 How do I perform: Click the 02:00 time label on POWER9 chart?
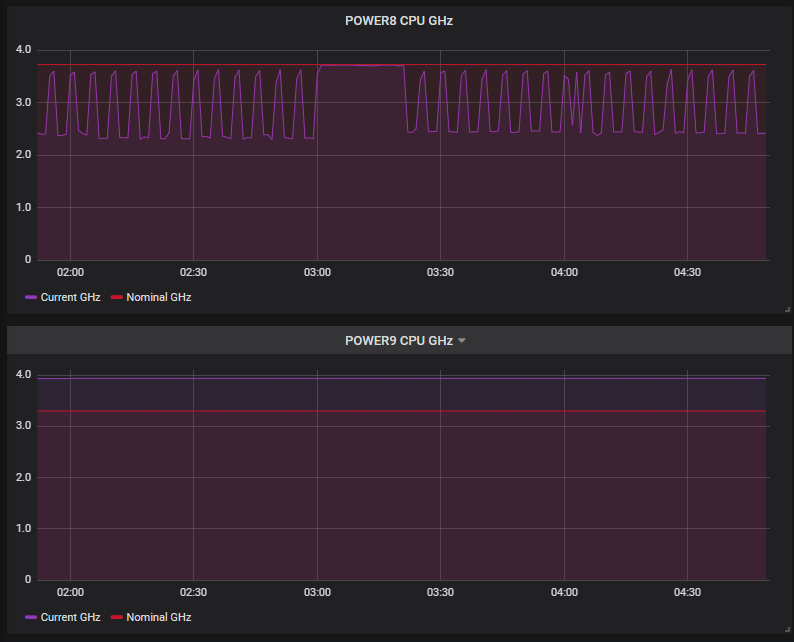(x=70, y=592)
